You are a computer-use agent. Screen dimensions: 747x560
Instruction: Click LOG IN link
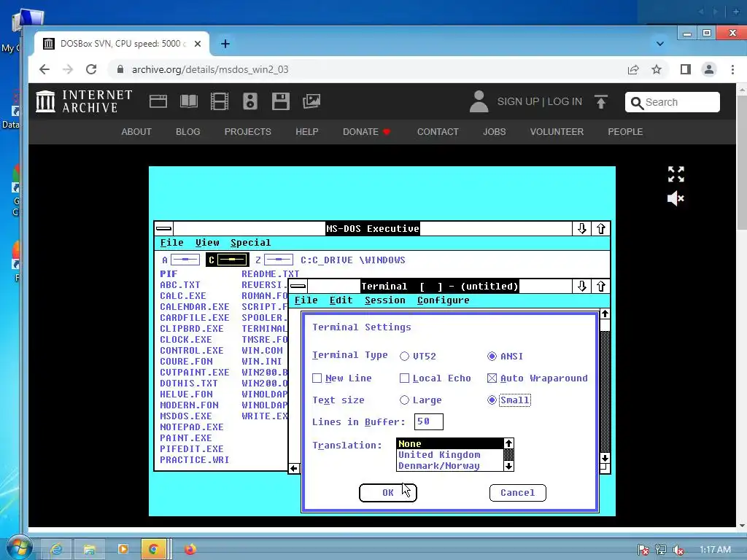click(x=565, y=101)
